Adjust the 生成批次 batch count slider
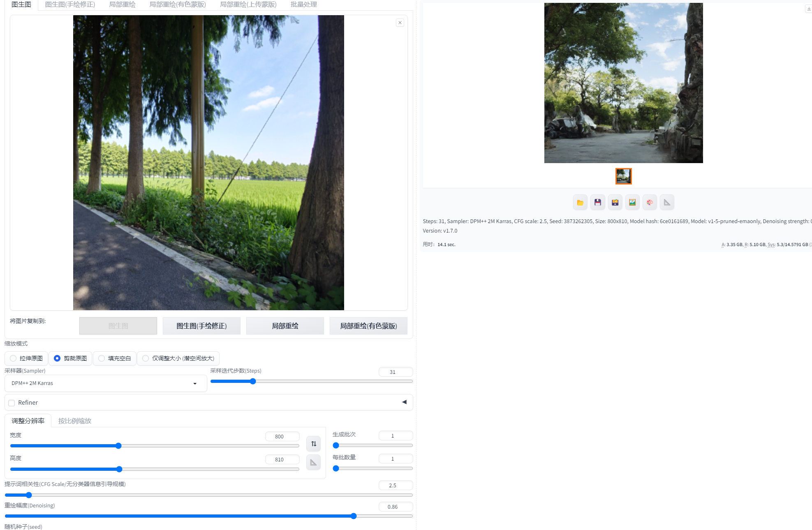Image resolution: width=812 pixels, height=530 pixels. coord(372,445)
